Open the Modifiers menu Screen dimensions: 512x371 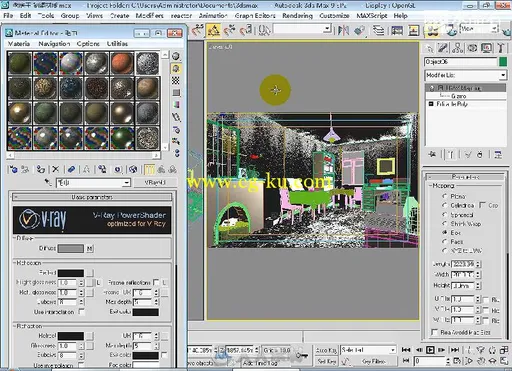click(x=150, y=16)
